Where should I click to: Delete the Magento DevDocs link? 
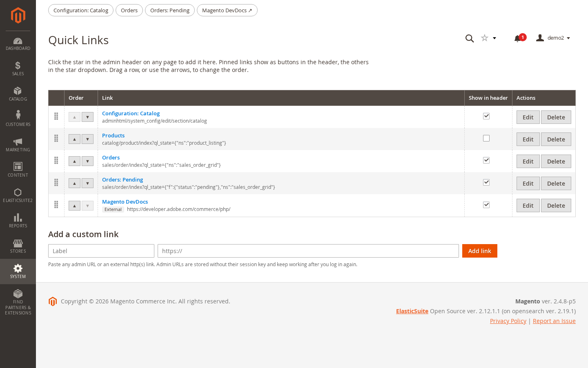[x=556, y=206]
